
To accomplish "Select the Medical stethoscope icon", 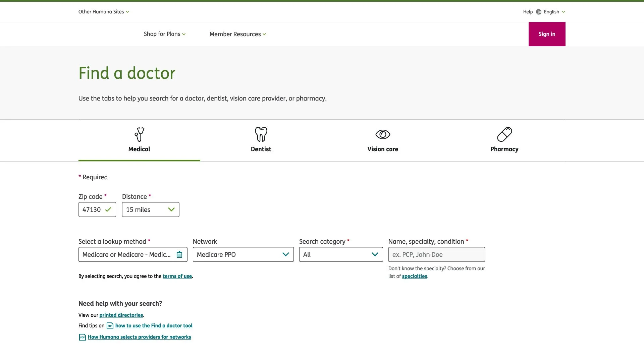I will [x=139, y=134].
